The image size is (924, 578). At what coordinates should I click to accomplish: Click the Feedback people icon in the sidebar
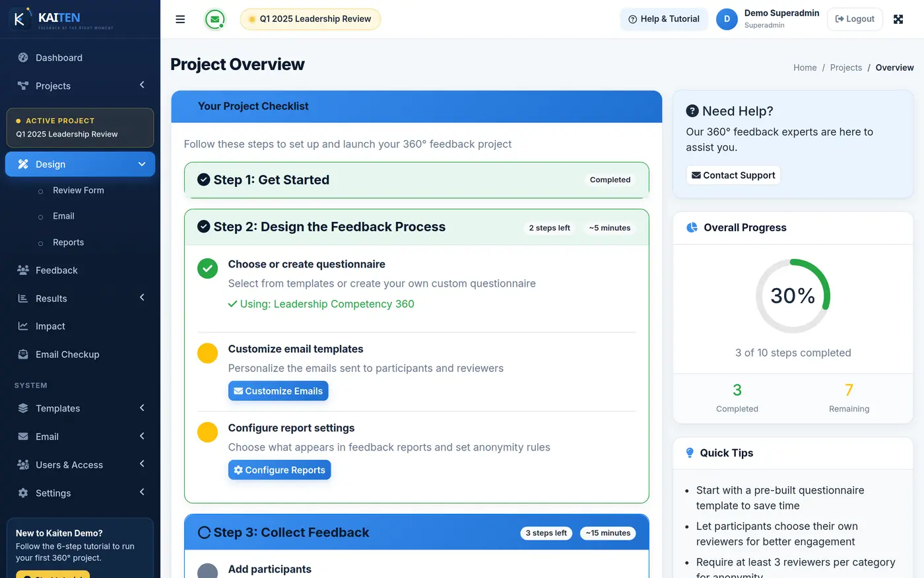pos(23,270)
